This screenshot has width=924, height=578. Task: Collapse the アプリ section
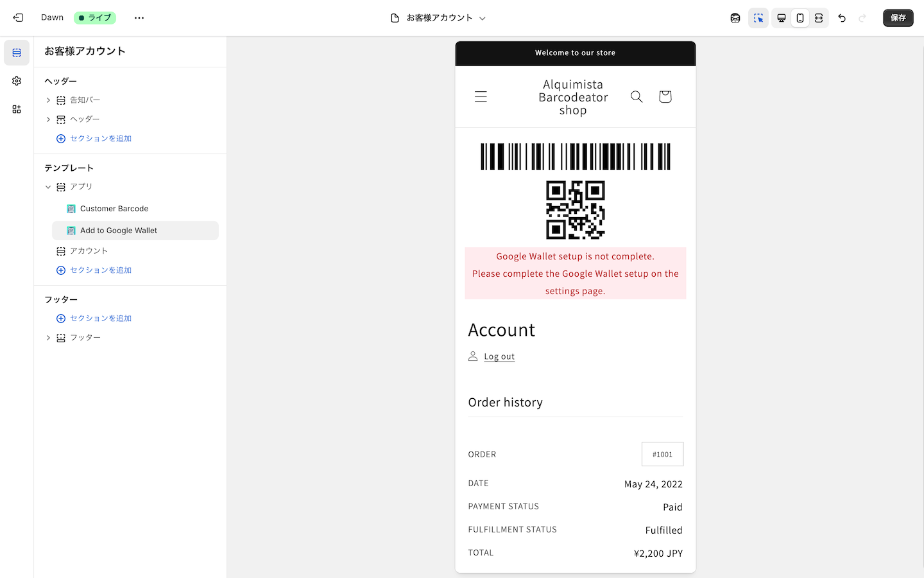point(48,187)
